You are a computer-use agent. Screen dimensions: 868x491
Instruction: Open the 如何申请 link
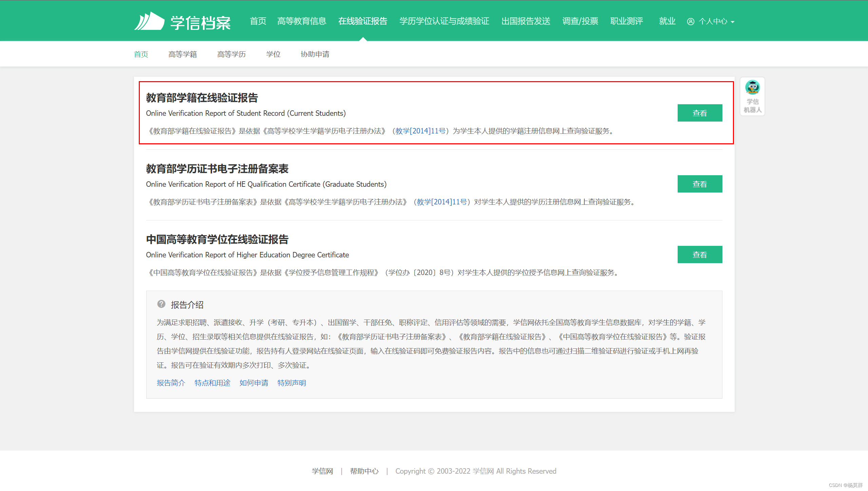pyautogui.click(x=254, y=383)
